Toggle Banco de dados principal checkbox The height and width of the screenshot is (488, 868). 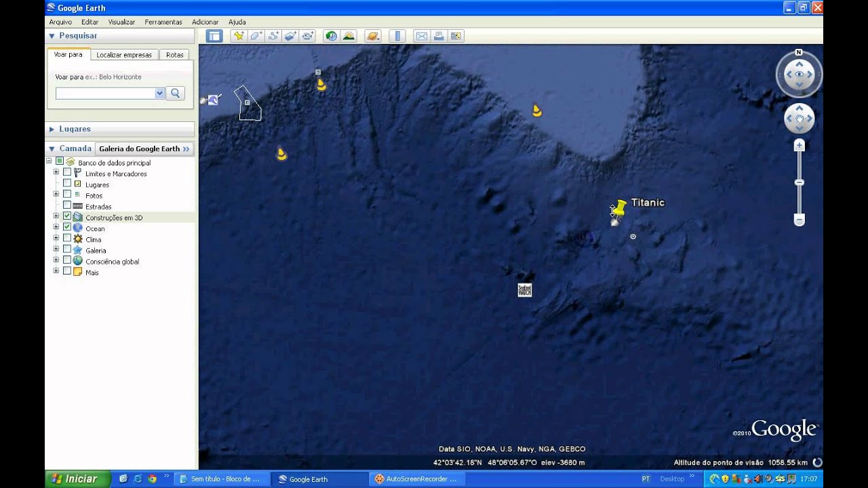tap(60, 161)
